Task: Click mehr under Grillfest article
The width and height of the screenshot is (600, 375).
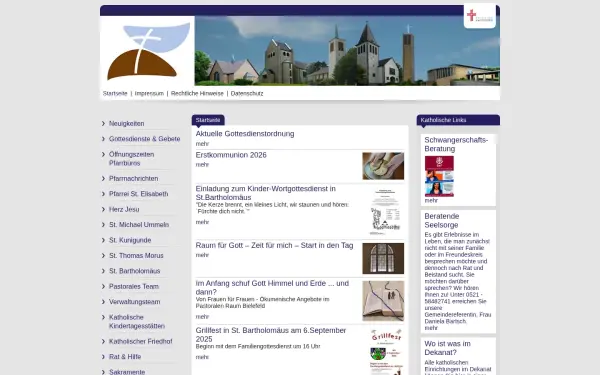Action: (202, 357)
